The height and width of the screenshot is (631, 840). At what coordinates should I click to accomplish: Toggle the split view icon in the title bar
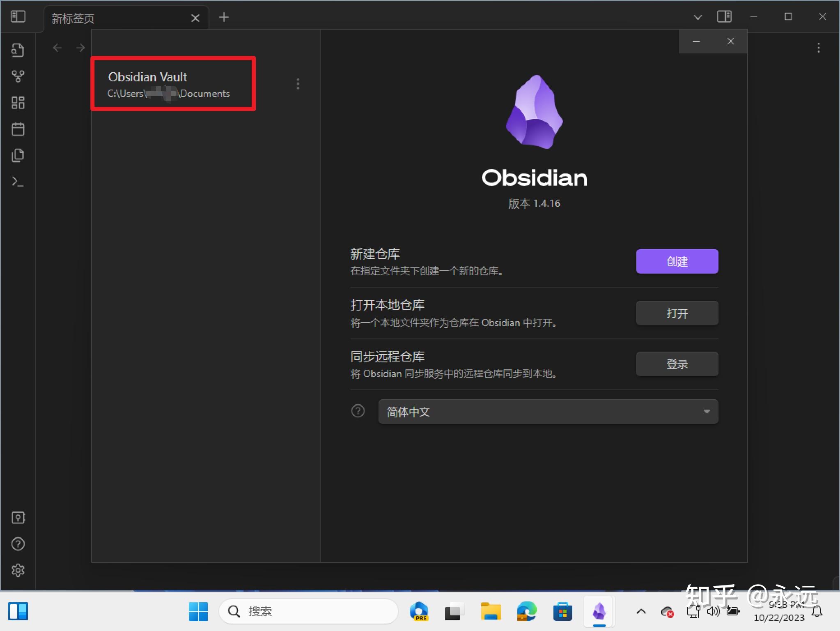725,16
